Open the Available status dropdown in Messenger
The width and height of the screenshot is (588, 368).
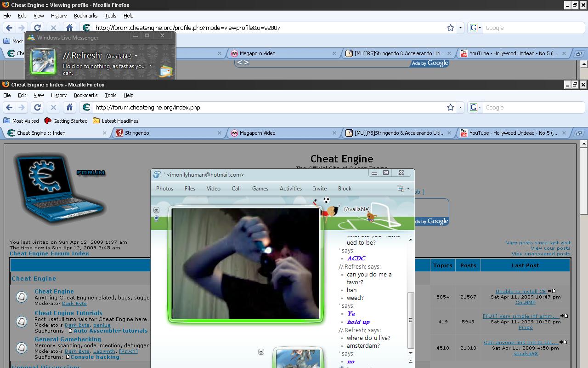(x=136, y=56)
